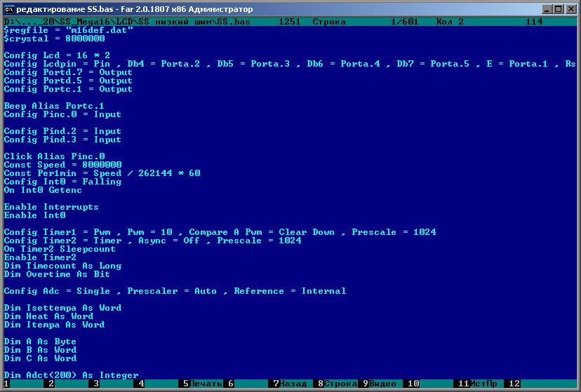This screenshot has height=392, width=581.
Task: Click the Кол 2 column indicator
Action: 450,22
